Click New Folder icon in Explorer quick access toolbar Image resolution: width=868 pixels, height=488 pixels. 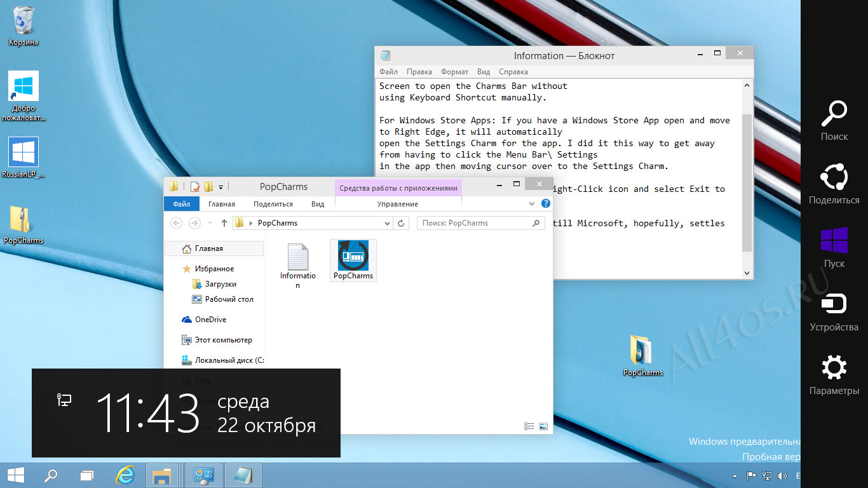pyautogui.click(x=208, y=187)
